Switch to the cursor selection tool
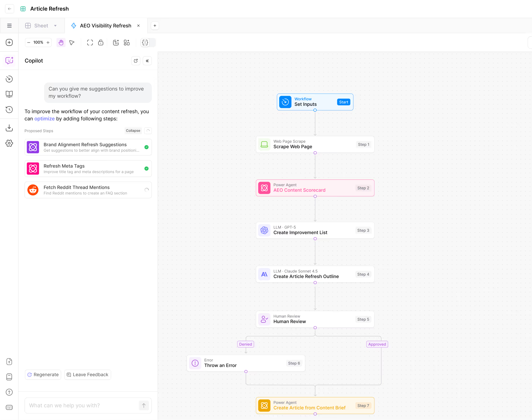Screen dimensions: 532x420 click(x=72, y=43)
